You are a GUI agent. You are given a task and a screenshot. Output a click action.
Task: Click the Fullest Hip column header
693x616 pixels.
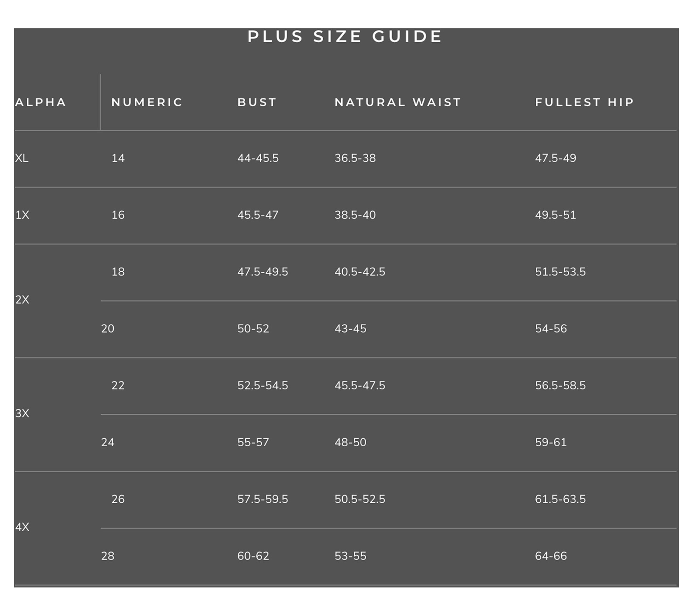click(585, 102)
